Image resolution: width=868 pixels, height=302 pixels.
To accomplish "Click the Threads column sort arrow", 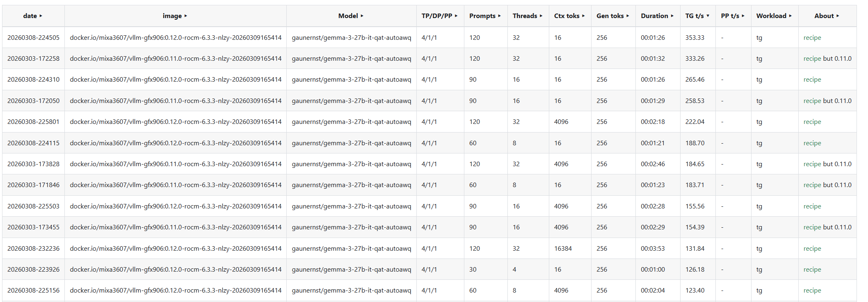I will tap(541, 16).
